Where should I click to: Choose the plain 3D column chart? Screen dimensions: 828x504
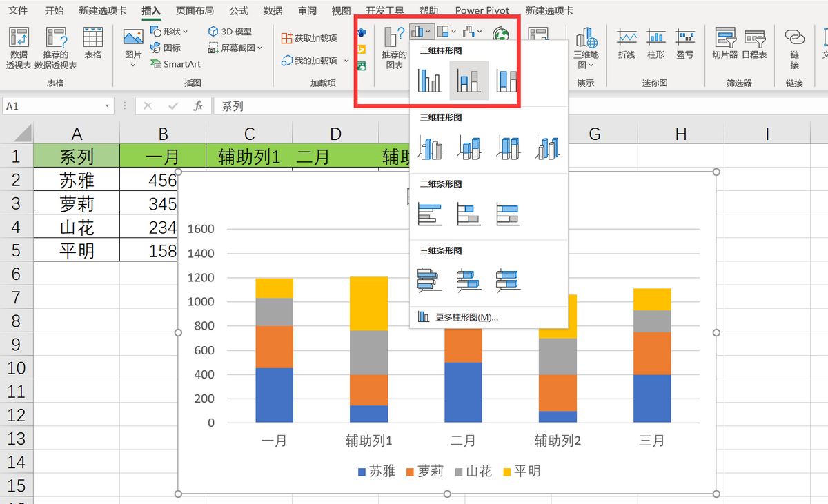547,147
